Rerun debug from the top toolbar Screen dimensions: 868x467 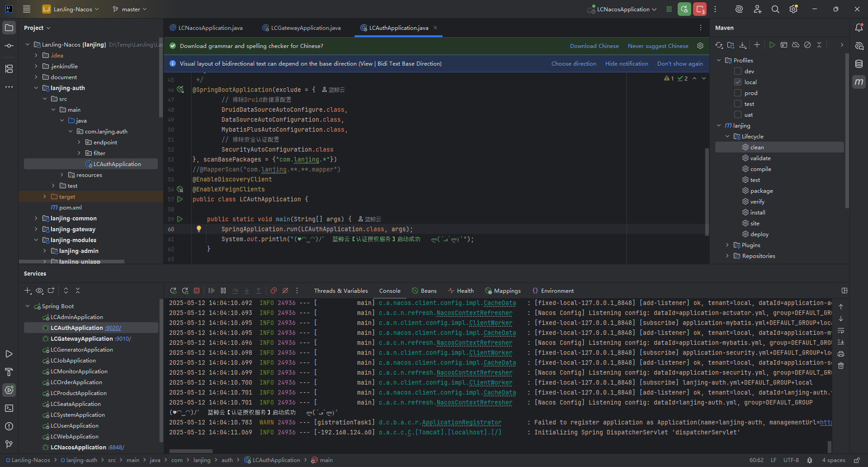(x=684, y=9)
